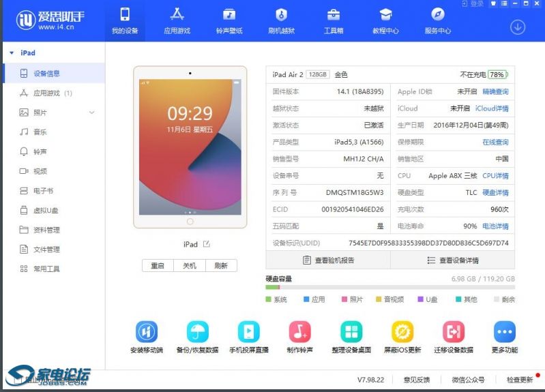Click the 关机 button
This screenshot has height=392, width=545.
click(x=190, y=265)
